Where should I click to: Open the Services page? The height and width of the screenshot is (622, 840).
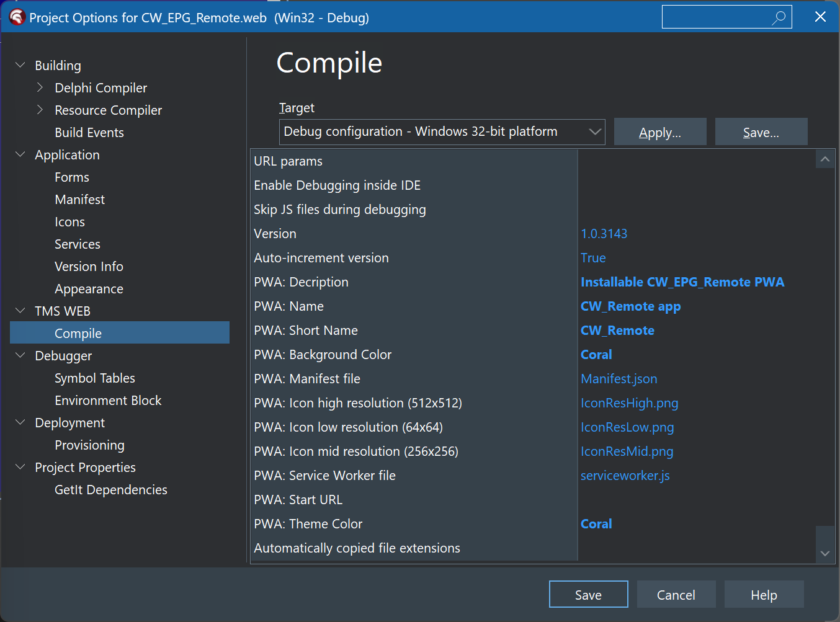click(78, 244)
